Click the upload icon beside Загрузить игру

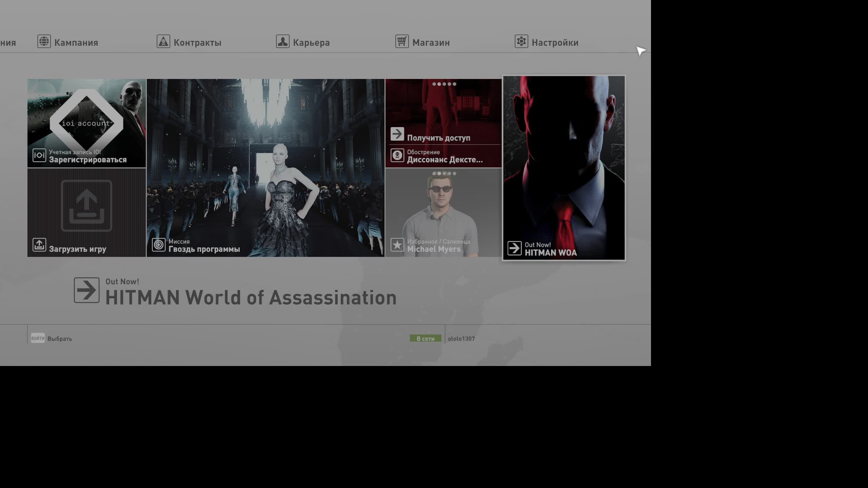[39, 245]
